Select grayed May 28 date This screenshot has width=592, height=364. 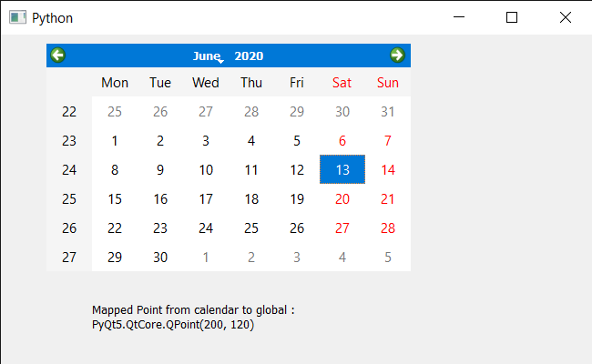pyautogui.click(x=251, y=111)
